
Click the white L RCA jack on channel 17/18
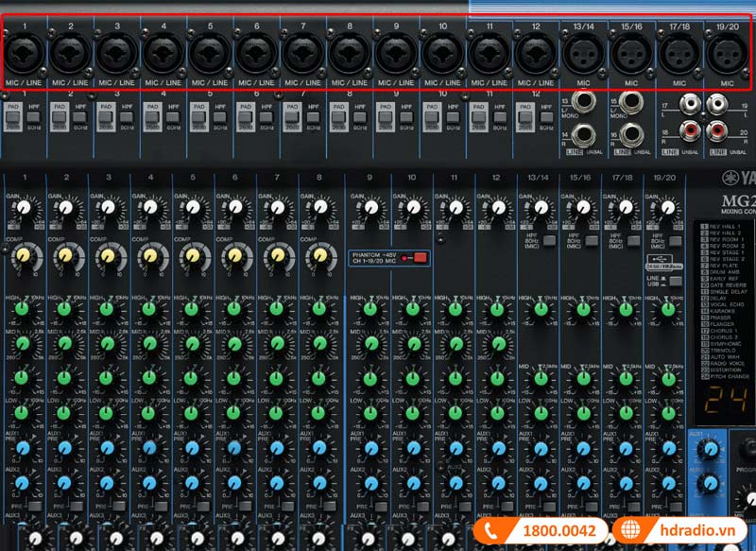tap(691, 104)
